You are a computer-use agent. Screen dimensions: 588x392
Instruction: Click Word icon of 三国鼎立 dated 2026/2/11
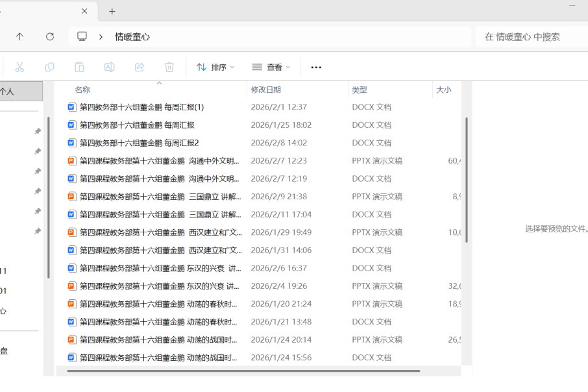pos(71,215)
